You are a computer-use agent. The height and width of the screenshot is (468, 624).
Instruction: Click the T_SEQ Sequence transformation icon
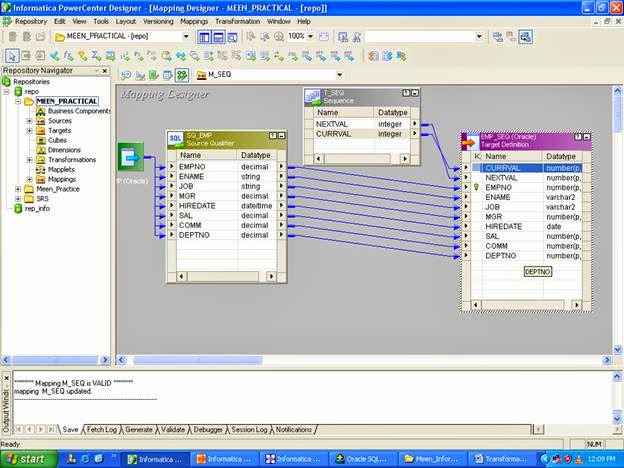click(313, 97)
